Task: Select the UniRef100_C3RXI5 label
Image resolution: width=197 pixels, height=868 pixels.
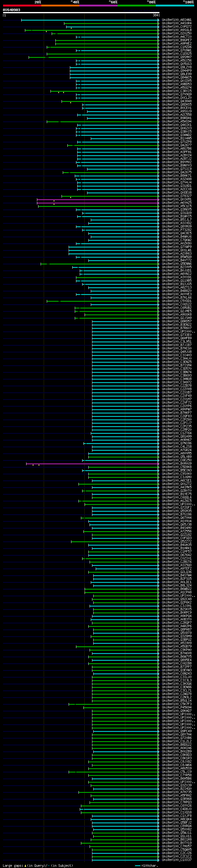Action: click(x=176, y=91)
